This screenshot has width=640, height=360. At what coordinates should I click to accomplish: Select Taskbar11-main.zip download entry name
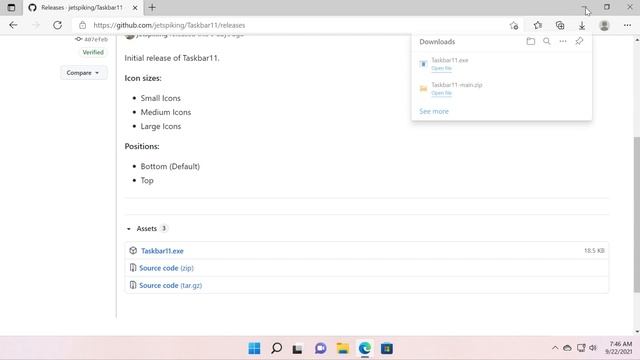coord(457,85)
